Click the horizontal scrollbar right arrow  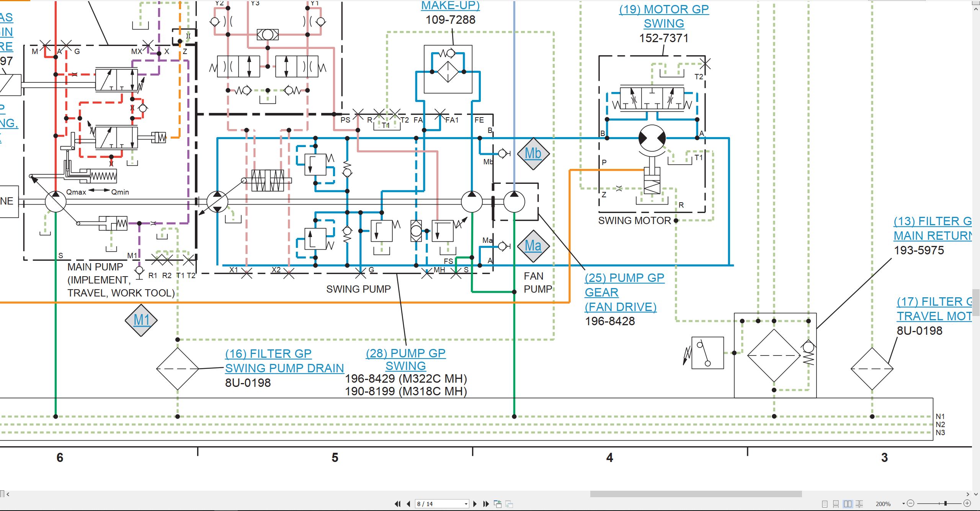(x=968, y=494)
